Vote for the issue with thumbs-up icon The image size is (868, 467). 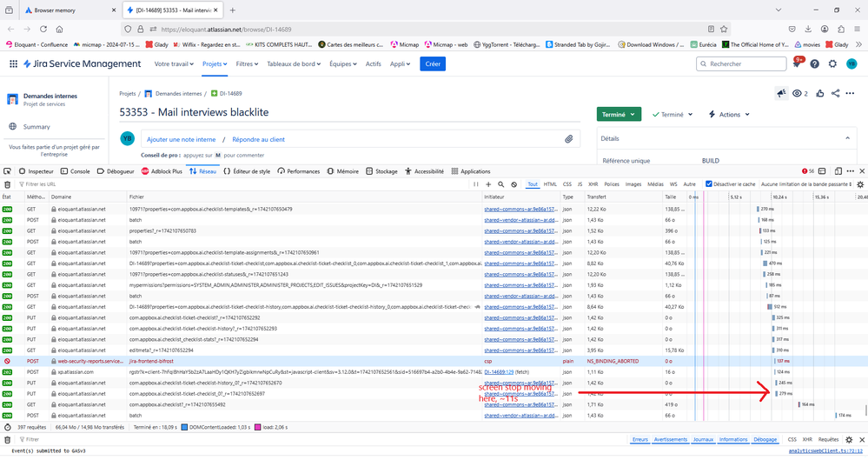point(820,93)
